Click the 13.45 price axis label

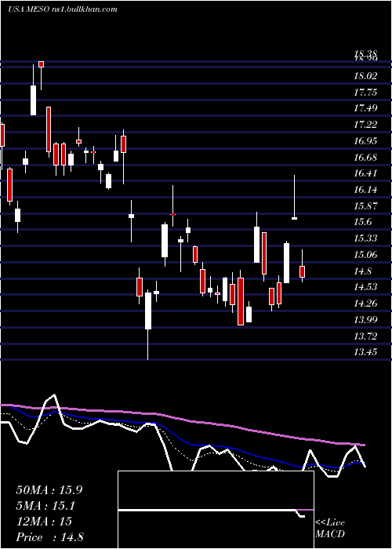pos(365,352)
